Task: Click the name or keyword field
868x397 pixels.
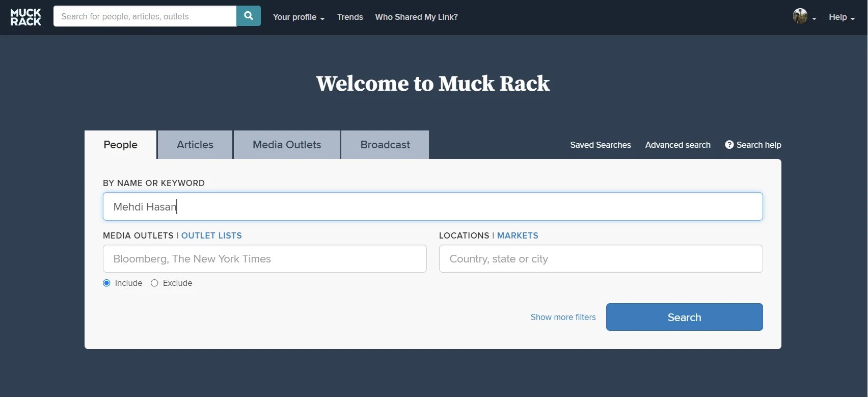Action: tap(433, 206)
